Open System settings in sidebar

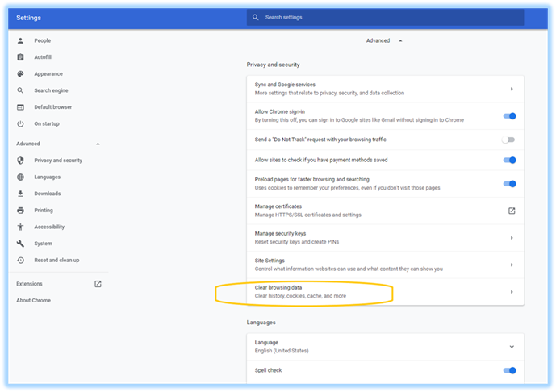[44, 244]
